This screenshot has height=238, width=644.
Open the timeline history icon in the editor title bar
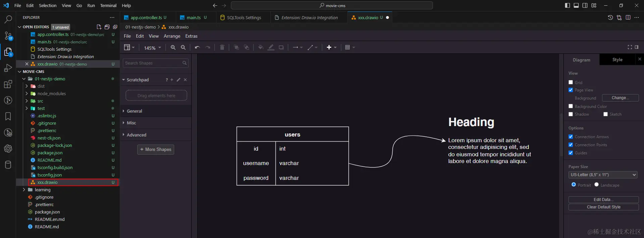610,17
